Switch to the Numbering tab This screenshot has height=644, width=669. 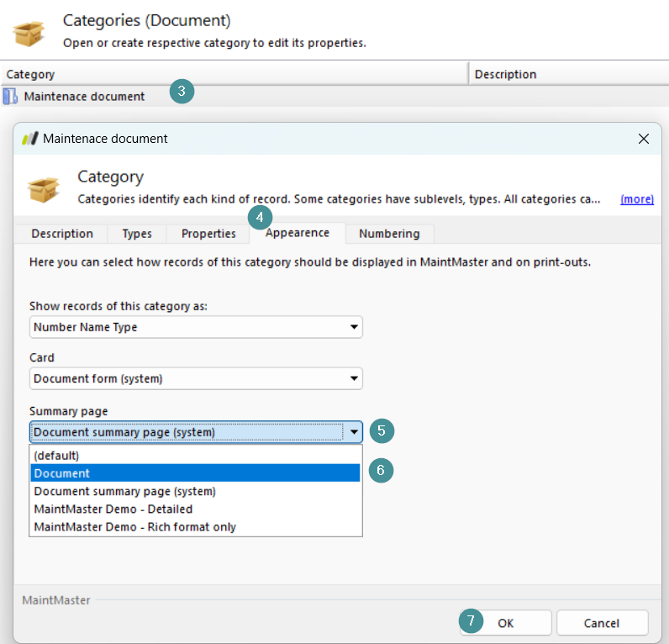point(389,234)
